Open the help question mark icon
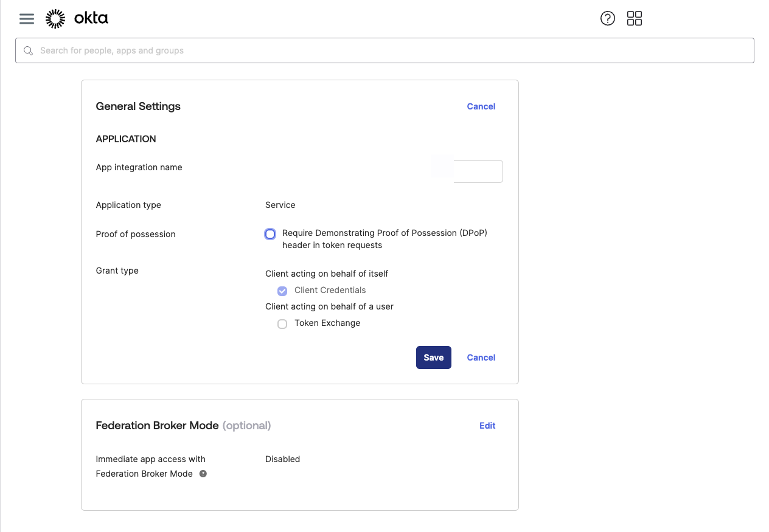Screen dimensions: 769x532 [x=607, y=18]
